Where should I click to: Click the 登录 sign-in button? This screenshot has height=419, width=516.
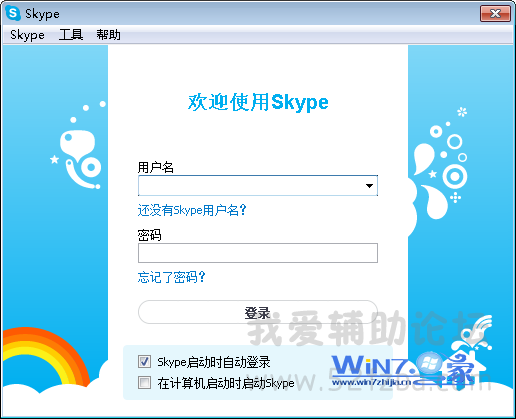coord(258,312)
